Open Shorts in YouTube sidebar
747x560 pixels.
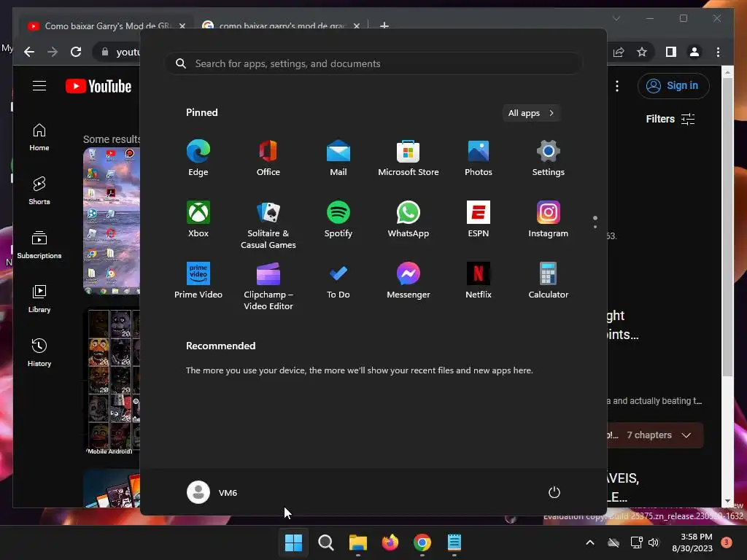pos(39,191)
